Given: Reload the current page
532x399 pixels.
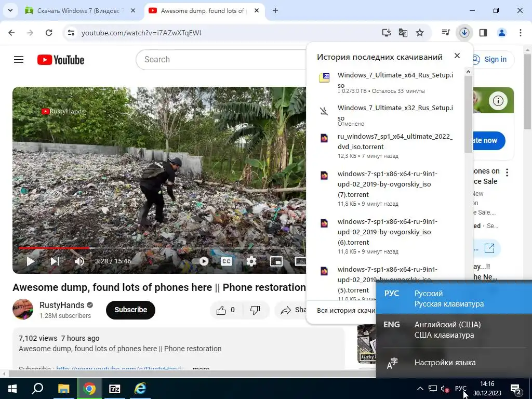Looking at the screenshot, I should [49, 33].
